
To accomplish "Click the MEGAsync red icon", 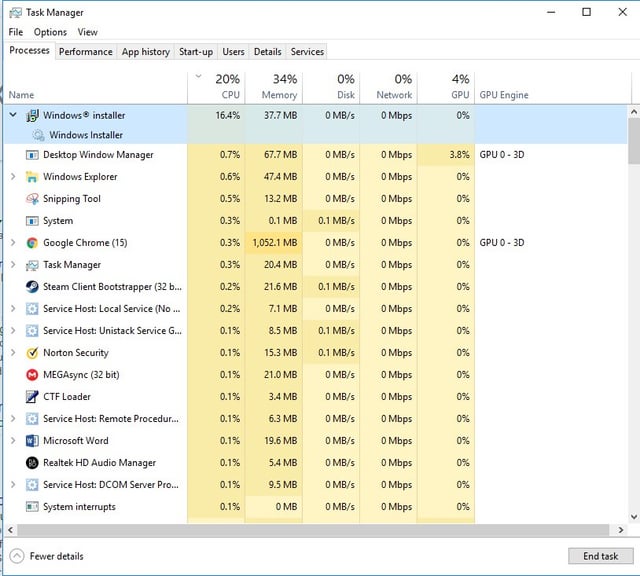I will coord(32,375).
